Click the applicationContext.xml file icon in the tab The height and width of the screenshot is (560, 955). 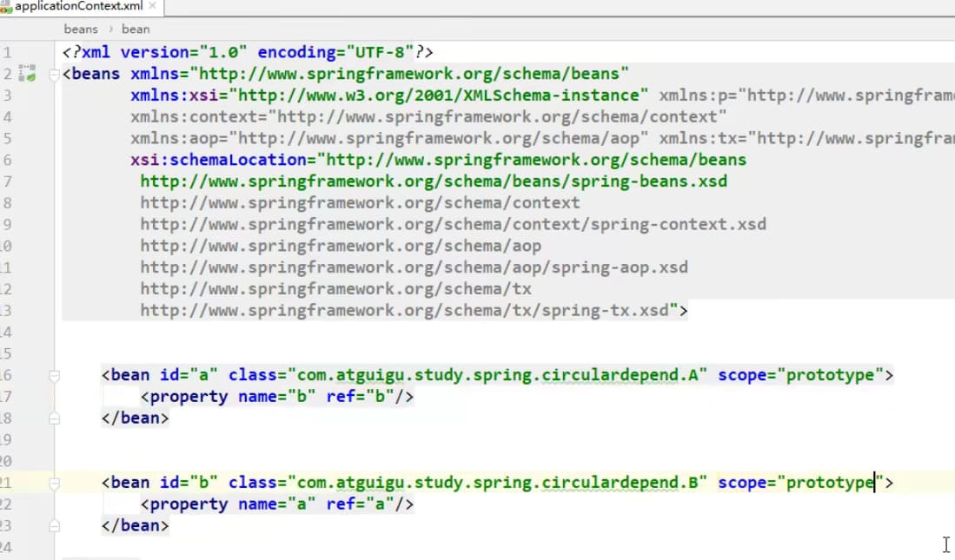coord(5,7)
